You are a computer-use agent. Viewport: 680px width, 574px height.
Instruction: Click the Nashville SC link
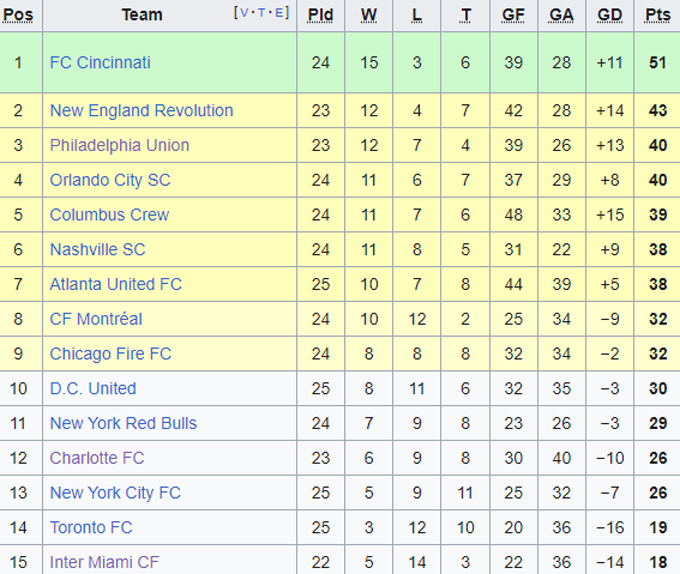coord(97,250)
